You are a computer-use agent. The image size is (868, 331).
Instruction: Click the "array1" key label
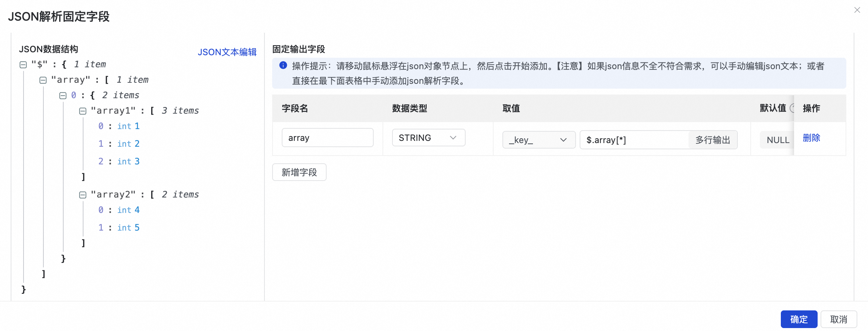(x=113, y=111)
